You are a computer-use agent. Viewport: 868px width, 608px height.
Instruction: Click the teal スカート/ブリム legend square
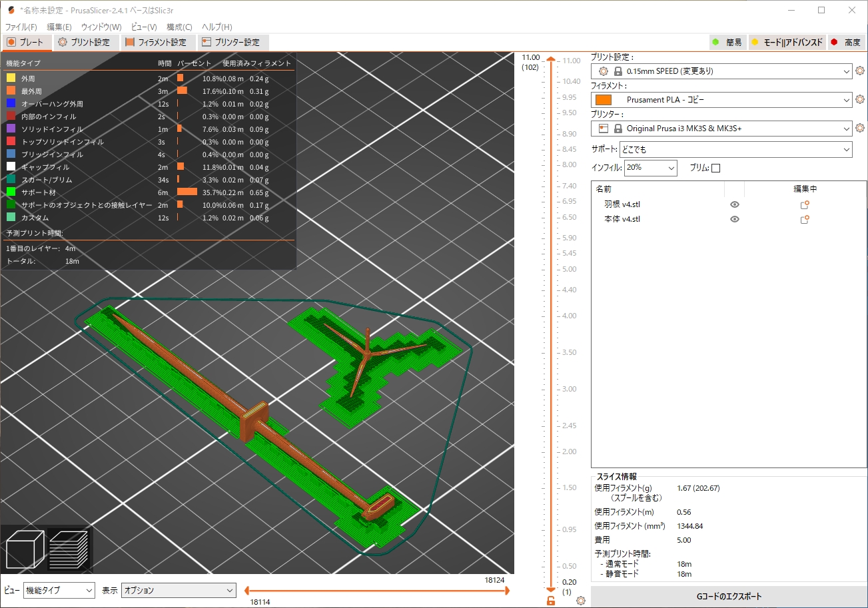click(11, 180)
